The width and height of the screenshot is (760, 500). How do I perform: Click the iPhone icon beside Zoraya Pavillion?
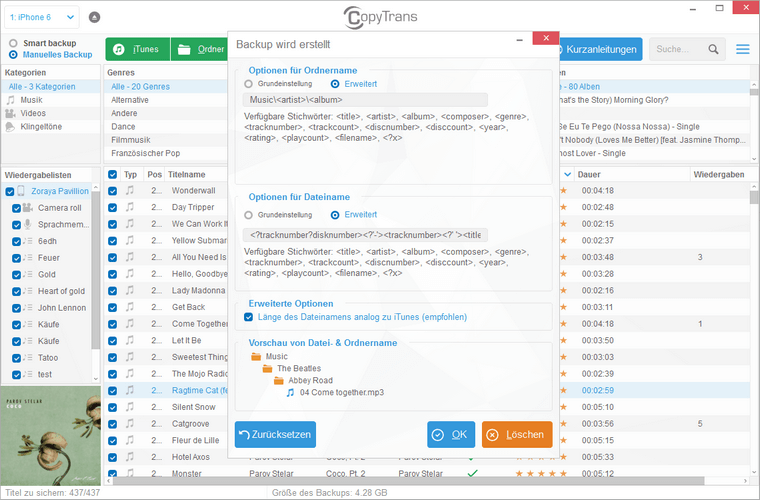pyautogui.click(x=21, y=191)
